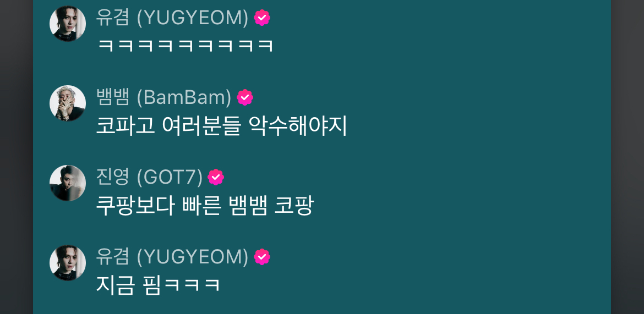Screen dimensions: 644x314
Task: Select the 지금 핌ㅋㅋㅋ message
Action: [158, 285]
